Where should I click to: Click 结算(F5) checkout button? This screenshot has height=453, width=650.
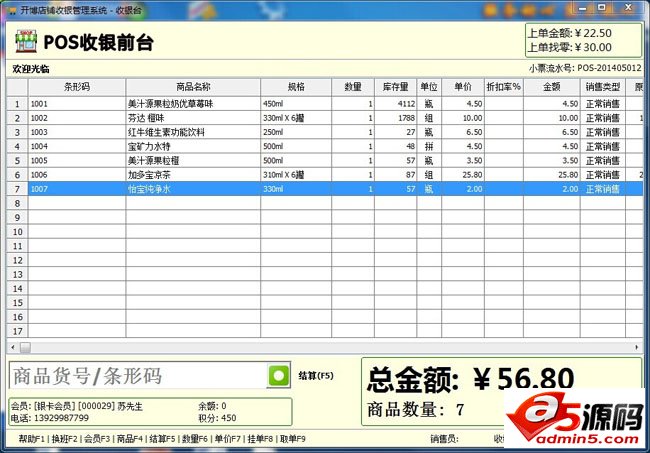pos(316,375)
